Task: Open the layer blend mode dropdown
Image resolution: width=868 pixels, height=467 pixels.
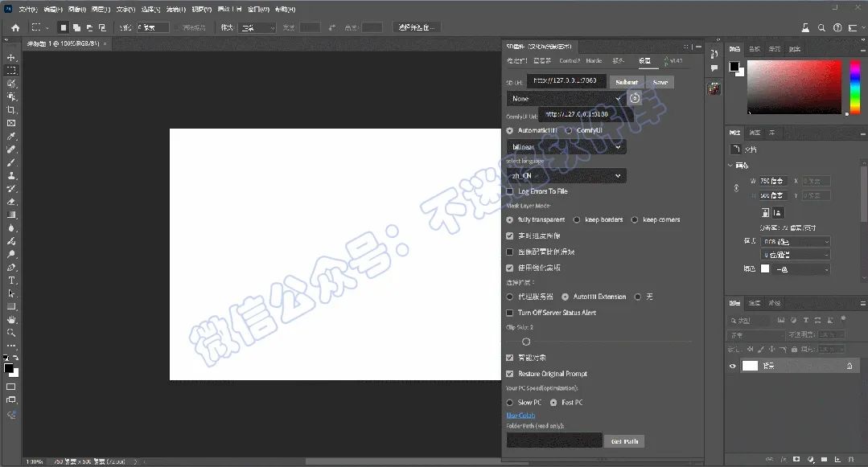Action: [x=755, y=334]
